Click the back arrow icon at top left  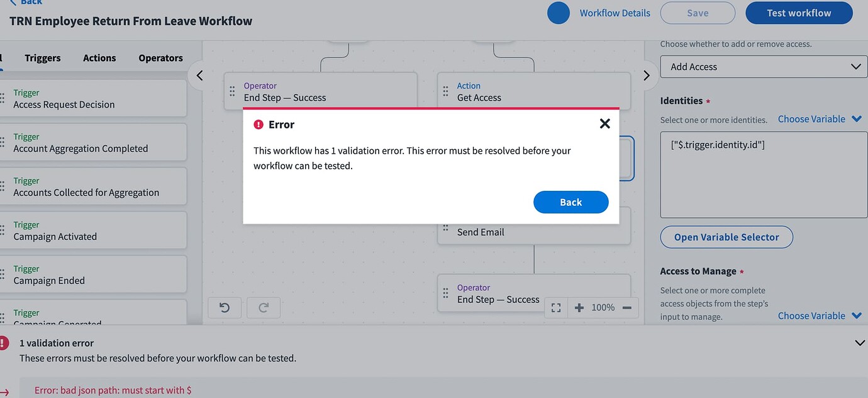[x=14, y=3]
